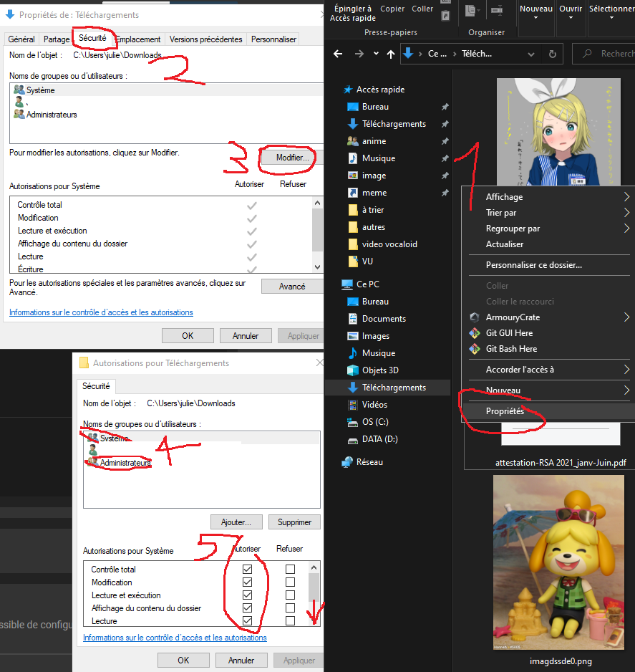Click the Up directory arrow

click(x=390, y=54)
